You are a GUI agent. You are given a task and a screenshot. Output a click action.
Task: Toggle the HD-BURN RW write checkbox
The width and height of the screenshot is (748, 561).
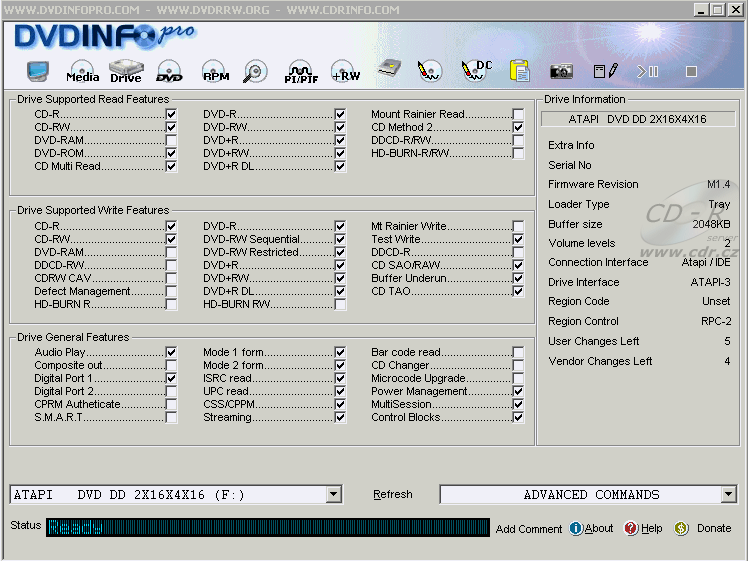click(x=340, y=304)
